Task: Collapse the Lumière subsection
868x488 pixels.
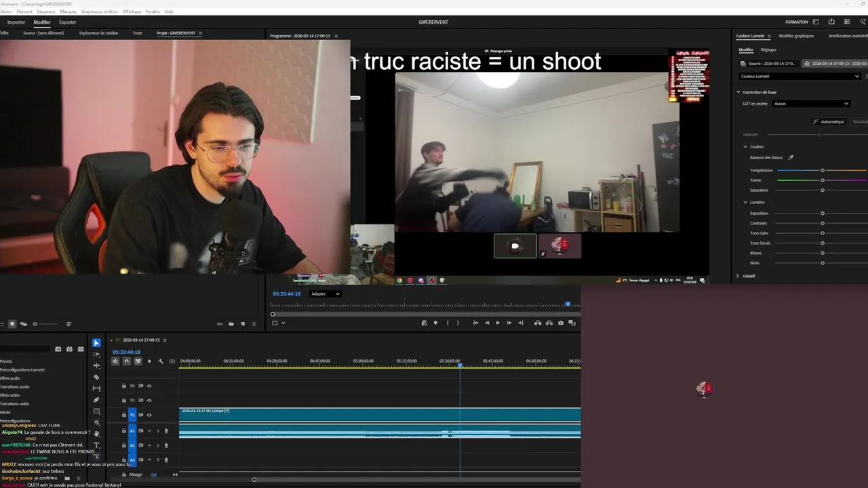Action: pyautogui.click(x=745, y=202)
